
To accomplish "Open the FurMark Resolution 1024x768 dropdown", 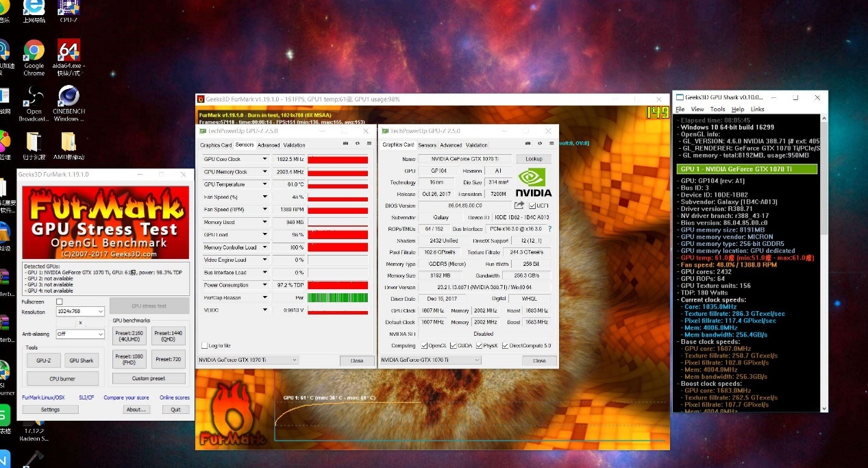I will click(x=80, y=312).
